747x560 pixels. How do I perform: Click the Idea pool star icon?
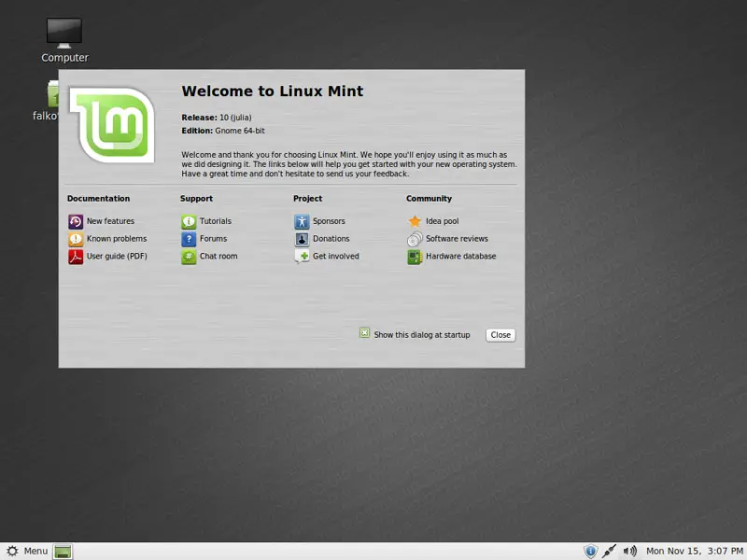coord(415,221)
